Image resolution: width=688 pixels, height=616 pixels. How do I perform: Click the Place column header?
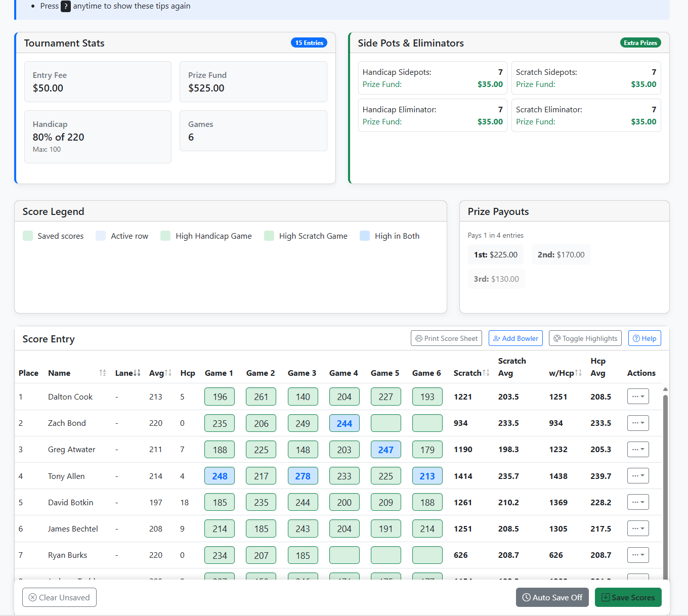(x=28, y=373)
